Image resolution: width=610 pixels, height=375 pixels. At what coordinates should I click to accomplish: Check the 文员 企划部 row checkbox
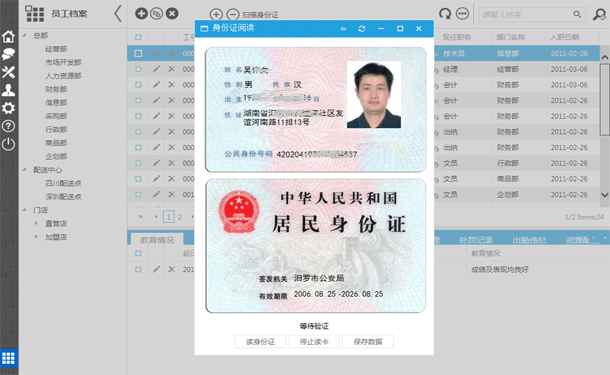click(138, 194)
